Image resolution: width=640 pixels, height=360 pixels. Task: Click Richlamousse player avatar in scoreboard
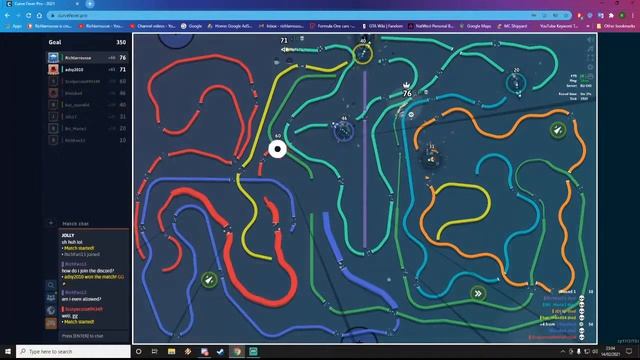coord(53,58)
